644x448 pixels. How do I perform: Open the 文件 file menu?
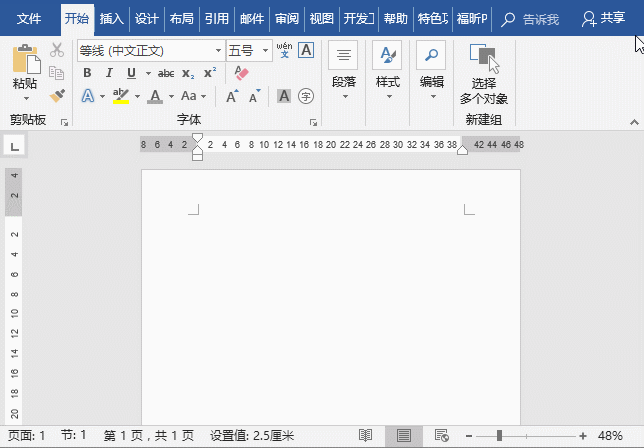tap(30, 18)
